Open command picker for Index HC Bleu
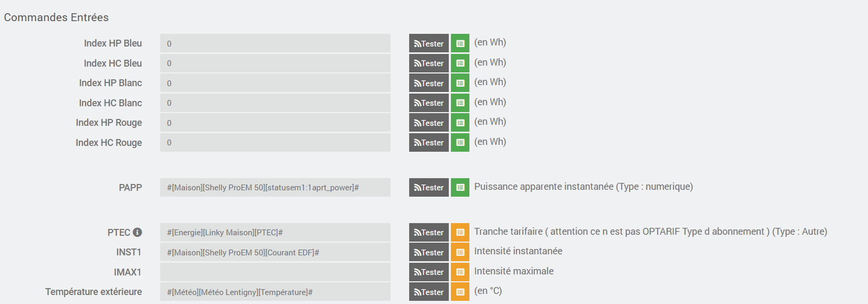Image resolution: width=868 pixels, height=304 pixels. [x=460, y=63]
